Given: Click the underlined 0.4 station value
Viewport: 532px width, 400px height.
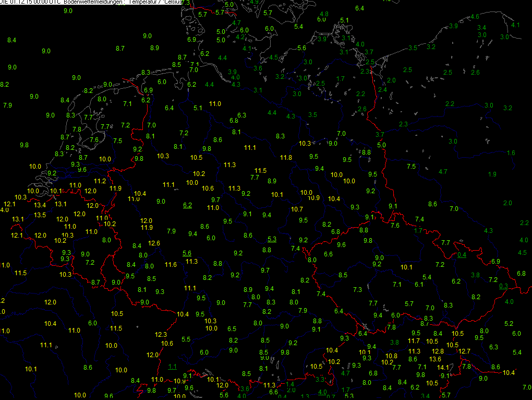Looking at the screenshot, I should 462,255.
